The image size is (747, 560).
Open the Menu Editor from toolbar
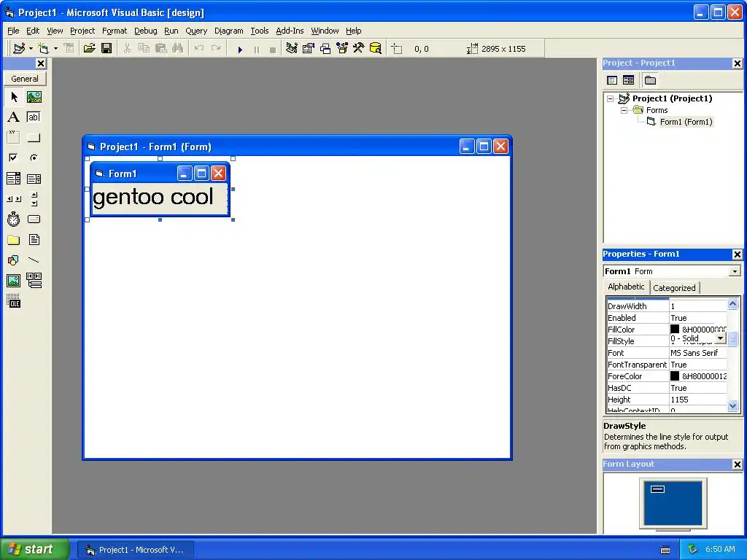(69, 49)
